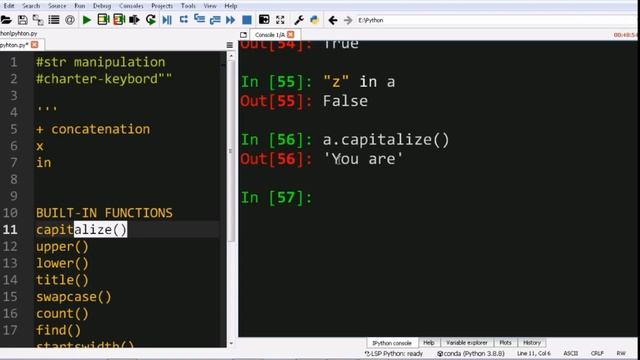Run cell and advance to next

(119, 20)
